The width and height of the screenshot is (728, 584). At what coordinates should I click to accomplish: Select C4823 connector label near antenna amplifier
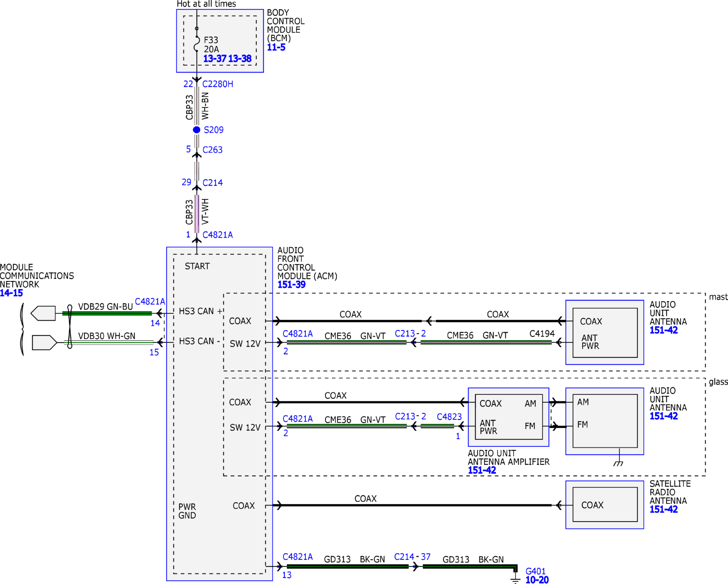(449, 417)
